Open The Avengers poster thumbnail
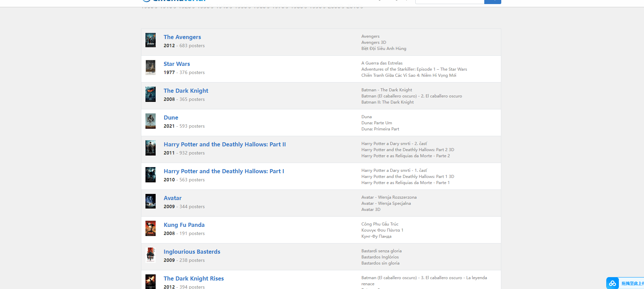 [x=151, y=40]
